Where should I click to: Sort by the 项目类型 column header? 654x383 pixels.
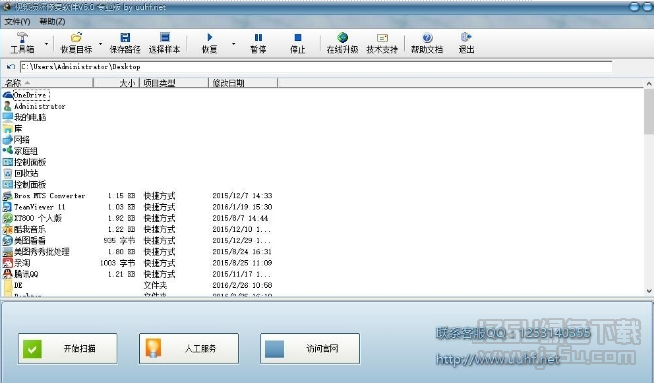[x=174, y=83]
